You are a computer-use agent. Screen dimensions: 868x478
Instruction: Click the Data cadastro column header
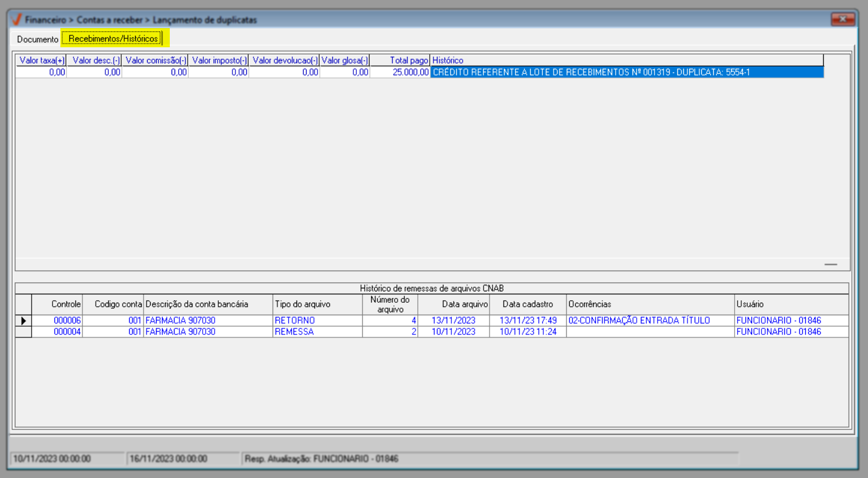click(528, 305)
